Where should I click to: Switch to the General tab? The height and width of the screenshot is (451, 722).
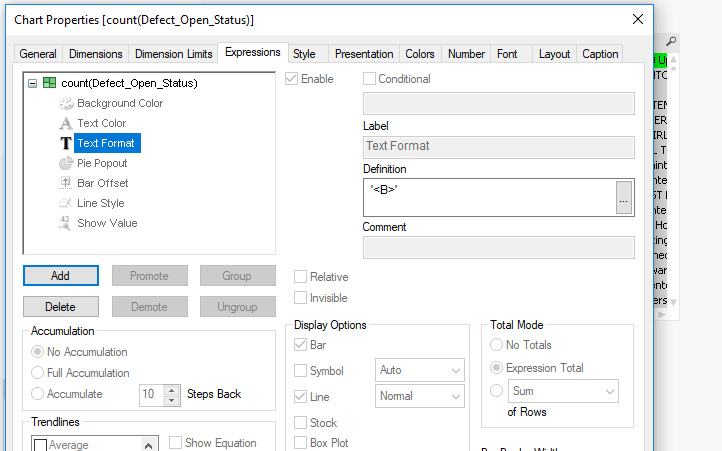point(38,54)
